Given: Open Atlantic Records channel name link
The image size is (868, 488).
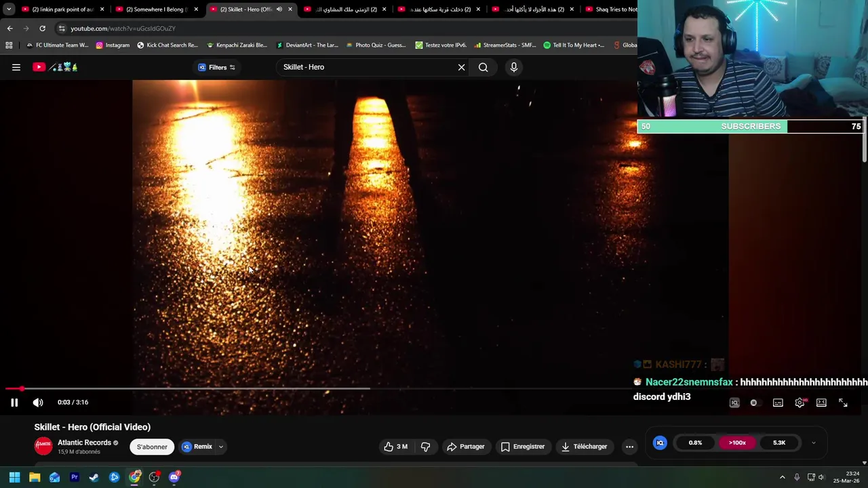Looking at the screenshot, I should (x=84, y=443).
